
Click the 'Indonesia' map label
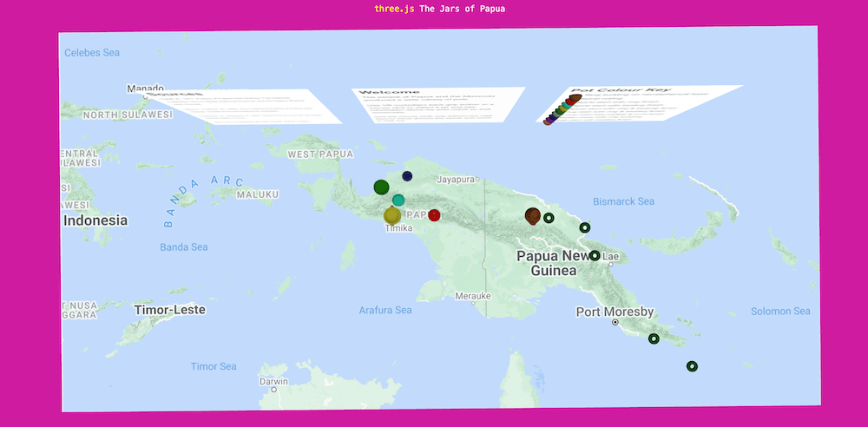coord(95,220)
